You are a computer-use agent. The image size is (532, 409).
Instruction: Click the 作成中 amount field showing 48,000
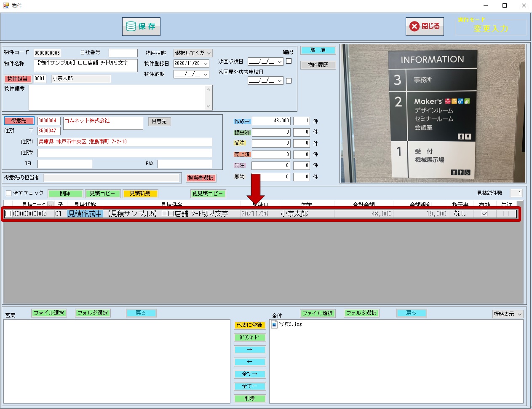[x=271, y=121]
